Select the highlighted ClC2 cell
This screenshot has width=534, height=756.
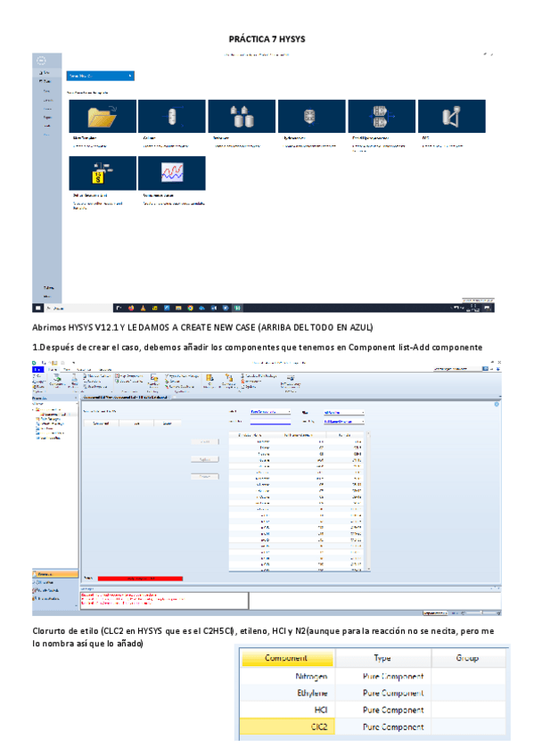287,727
